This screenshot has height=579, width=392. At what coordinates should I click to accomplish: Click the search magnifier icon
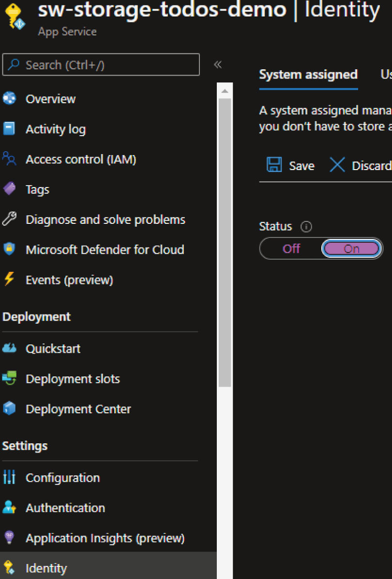14,64
